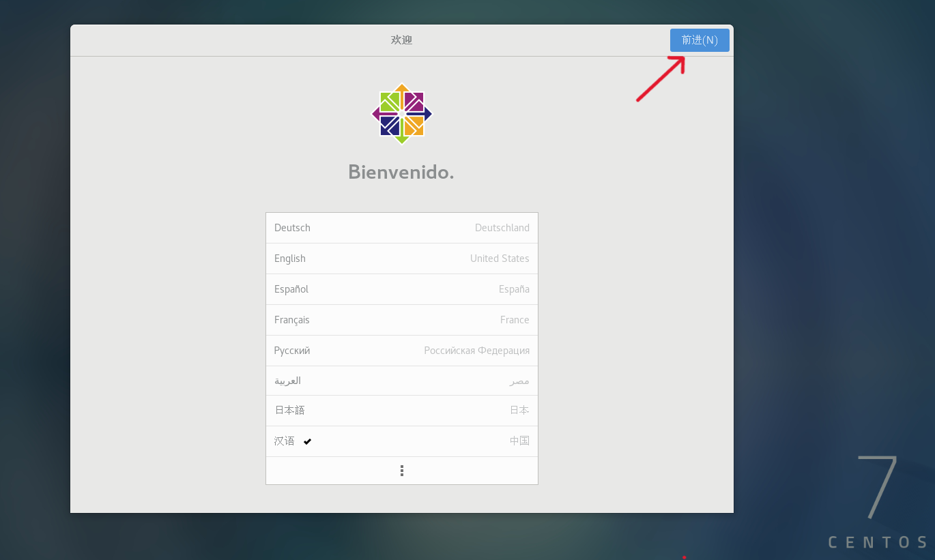Select English language option
The image size is (935, 560).
[x=402, y=259]
